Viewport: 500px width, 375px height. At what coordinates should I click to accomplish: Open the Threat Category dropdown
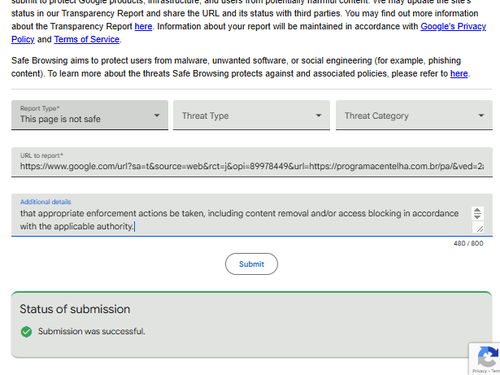414,115
